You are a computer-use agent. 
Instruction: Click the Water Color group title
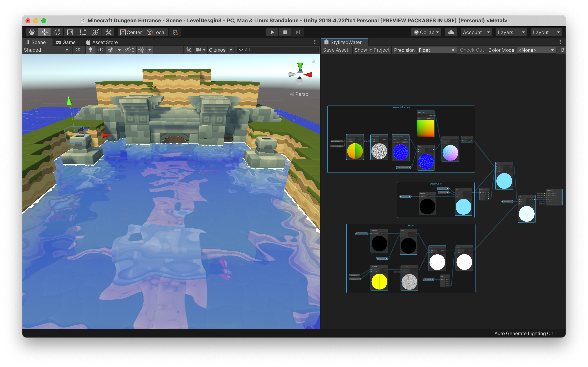[436, 184]
